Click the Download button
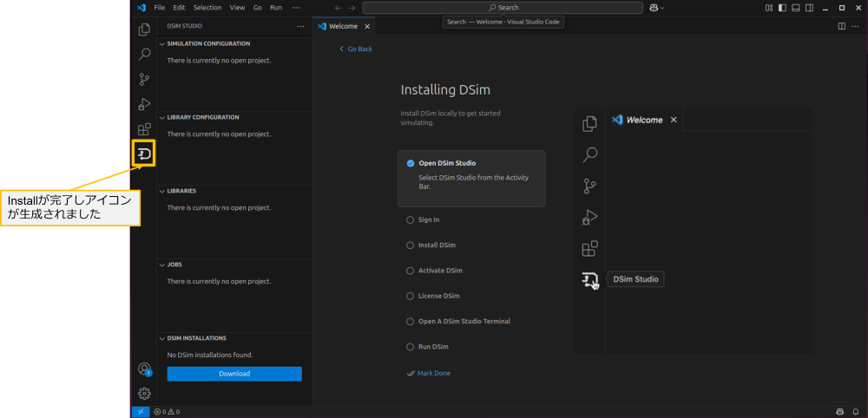Viewport: 868px width, 418px height. pyautogui.click(x=234, y=374)
